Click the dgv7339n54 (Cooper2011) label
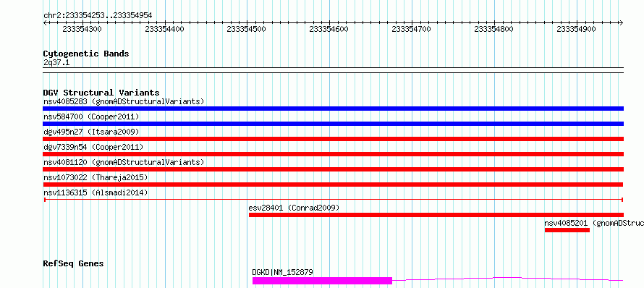 (93, 147)
